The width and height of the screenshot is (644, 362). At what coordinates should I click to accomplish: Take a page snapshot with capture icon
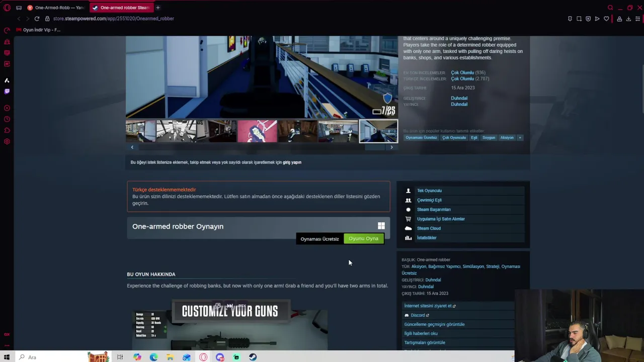[x=579, y=19]
